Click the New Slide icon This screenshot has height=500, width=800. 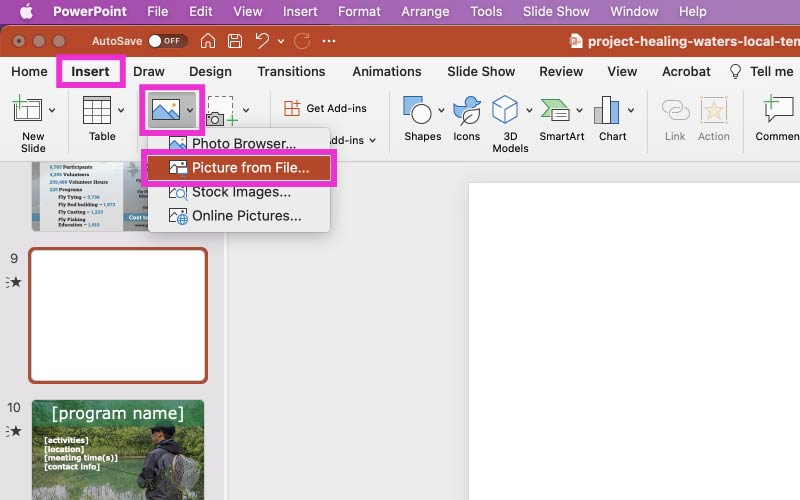27,110
